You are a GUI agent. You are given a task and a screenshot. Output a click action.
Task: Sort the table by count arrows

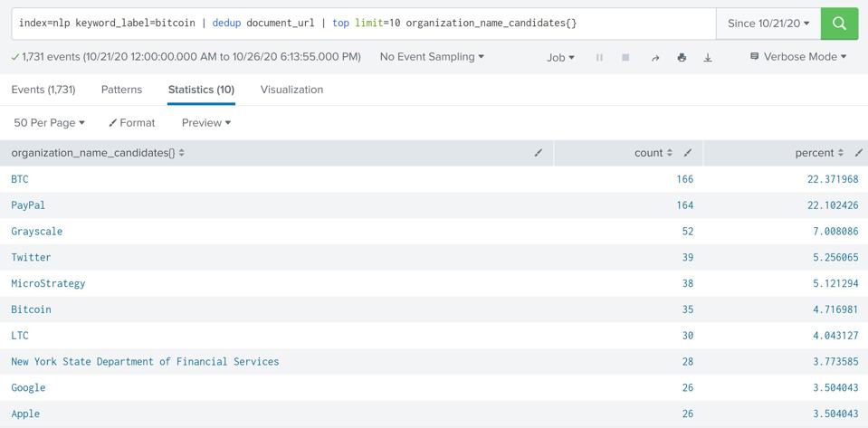[669, 153]
